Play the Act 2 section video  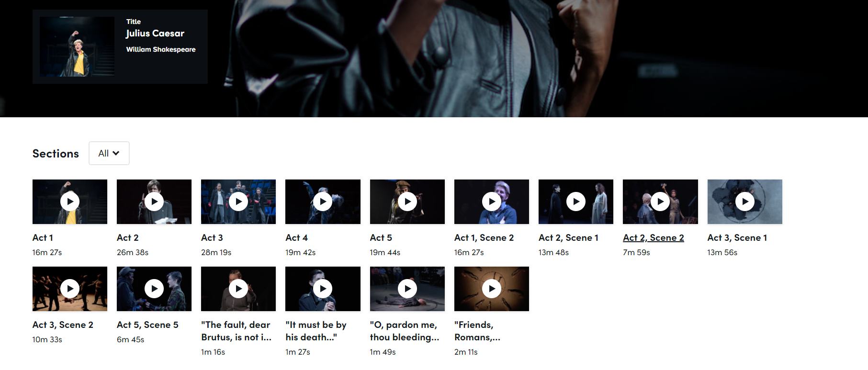tap(154, 202)
